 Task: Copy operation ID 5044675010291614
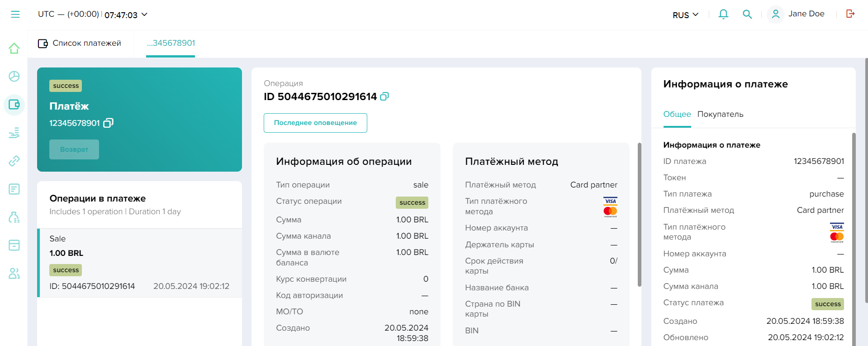pyautogui.click(x=384, y=96)
